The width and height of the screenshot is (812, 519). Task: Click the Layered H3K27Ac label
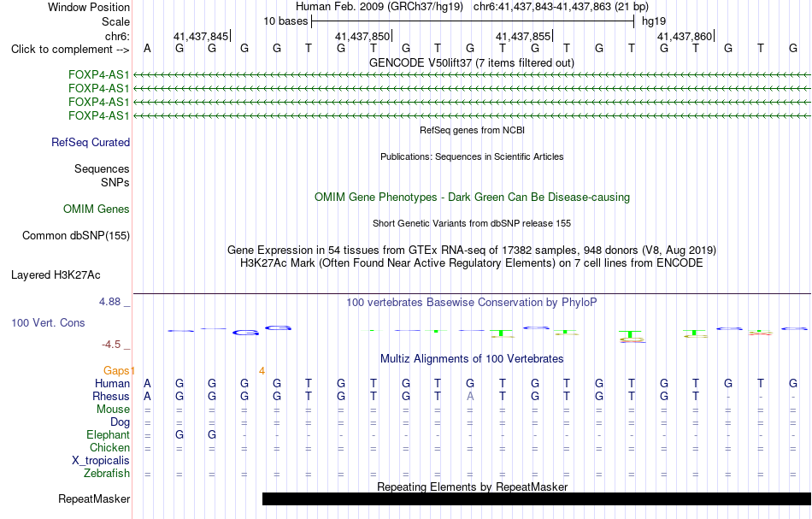56,275
